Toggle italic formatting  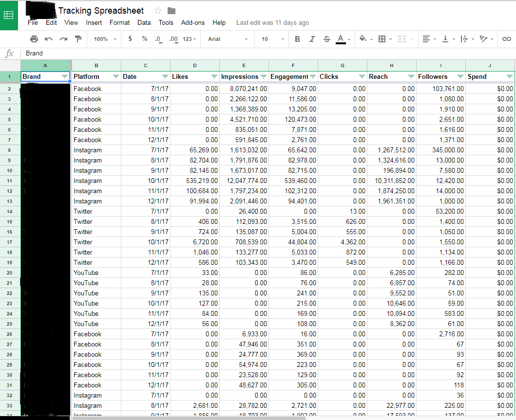(x=312, y=39)
